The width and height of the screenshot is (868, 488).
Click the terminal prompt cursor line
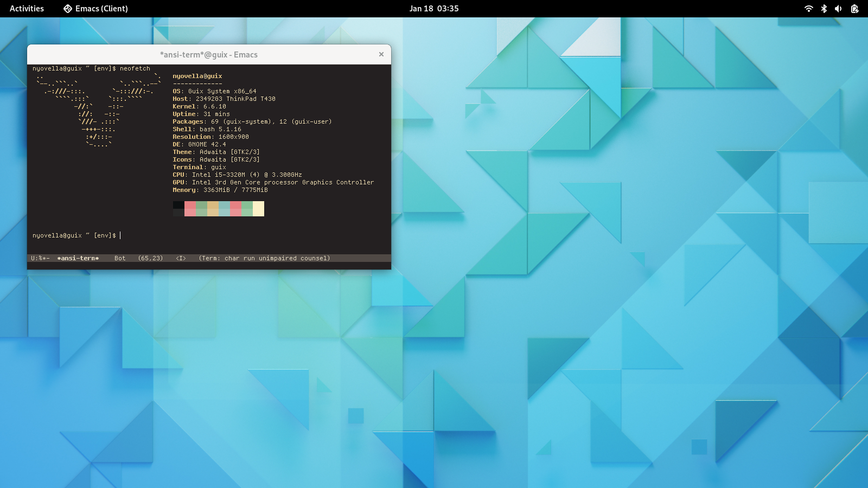(120, 235)
